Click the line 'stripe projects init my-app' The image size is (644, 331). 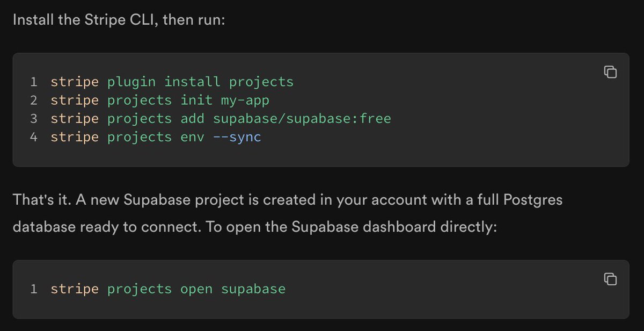pyautogui.click(x=160, y=100)
